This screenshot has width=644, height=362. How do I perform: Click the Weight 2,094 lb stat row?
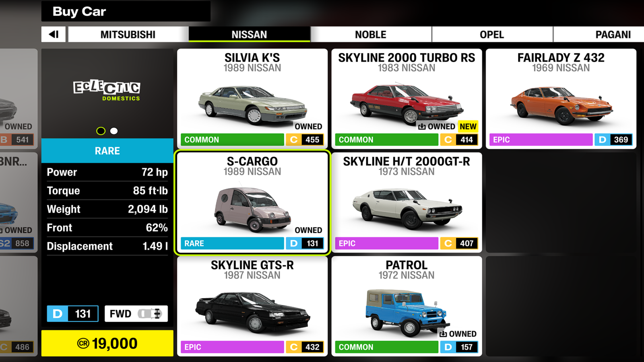(x=107, y=209)
